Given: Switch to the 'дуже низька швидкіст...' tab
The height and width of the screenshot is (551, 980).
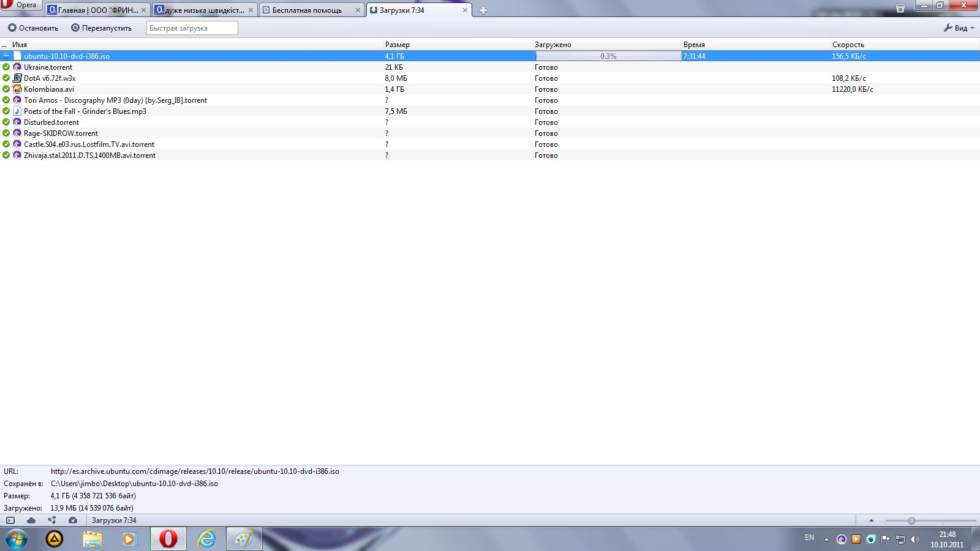Looking at the screenshot, I should pos(205,10).
